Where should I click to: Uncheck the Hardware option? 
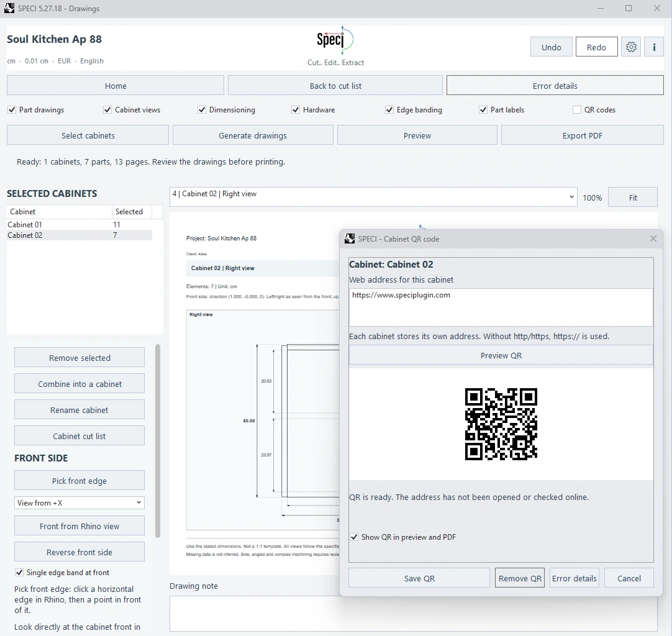(x=296, y=110)
